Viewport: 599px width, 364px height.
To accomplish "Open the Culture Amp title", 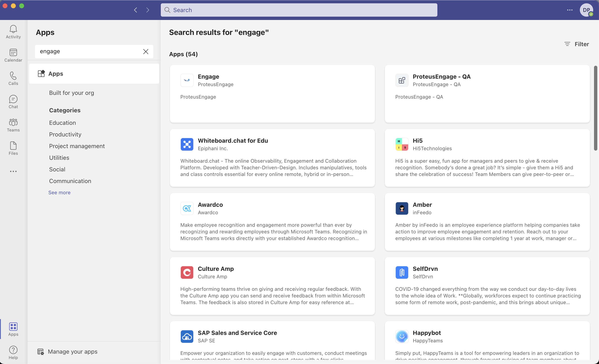I will [x=216, y=269].
